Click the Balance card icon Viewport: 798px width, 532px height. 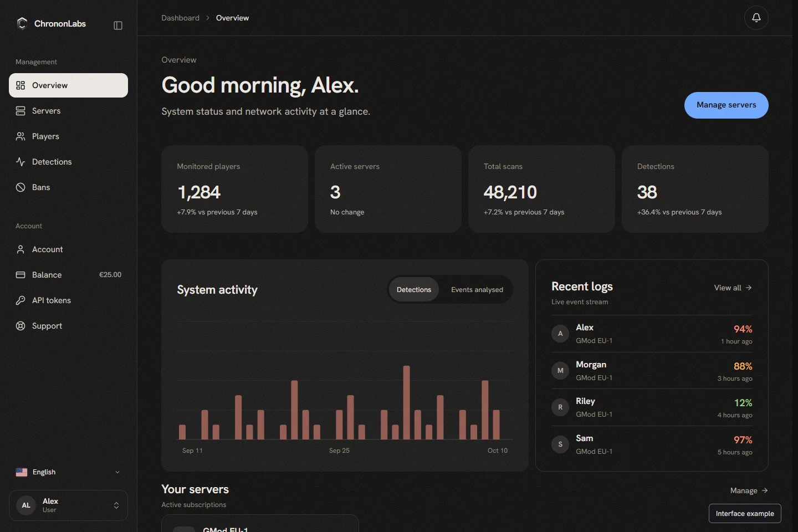point(21,275)
